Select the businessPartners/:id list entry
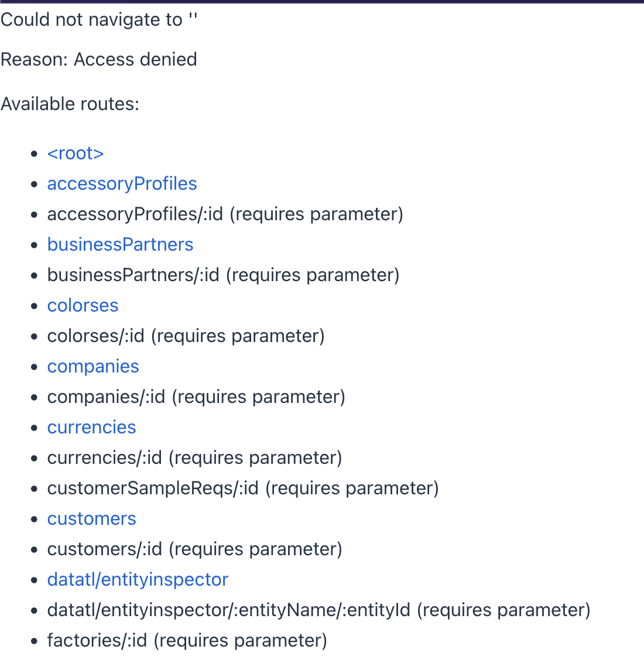This screenshot has width=644, height=663. 223,275
